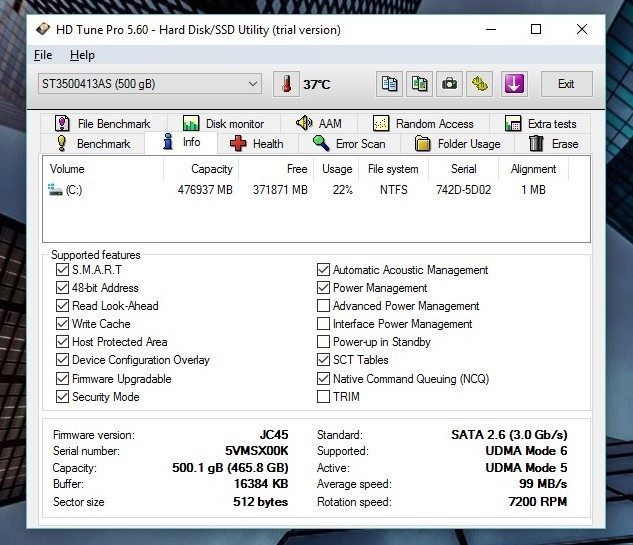
Task: Open the Help menu
Action: tap(82, 55)
